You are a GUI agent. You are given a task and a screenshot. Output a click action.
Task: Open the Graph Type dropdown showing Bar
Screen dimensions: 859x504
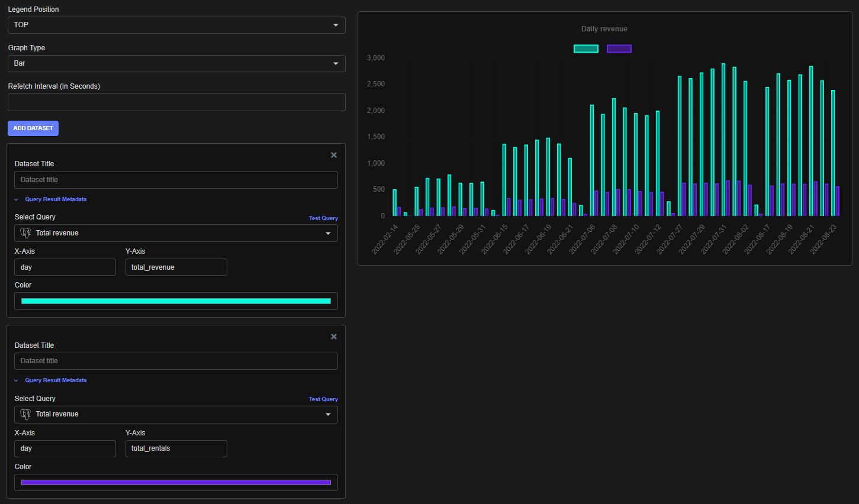point(176,63)
